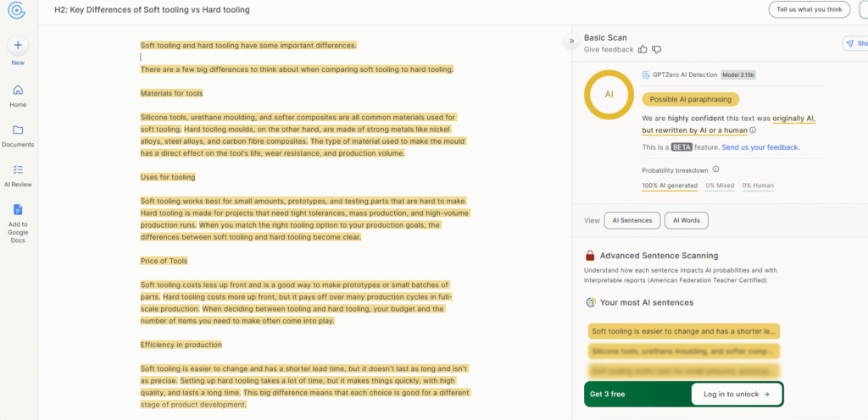Collapse the scan results panel
868x420 pixels.
click(x=571, y=41)
